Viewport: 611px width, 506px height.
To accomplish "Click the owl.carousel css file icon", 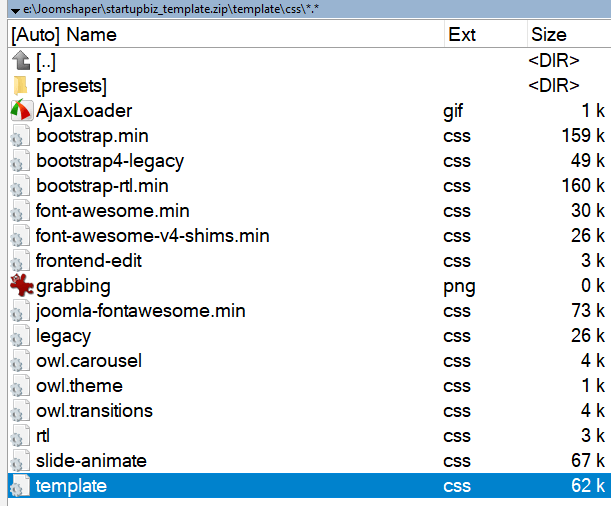I will point(20,361).
